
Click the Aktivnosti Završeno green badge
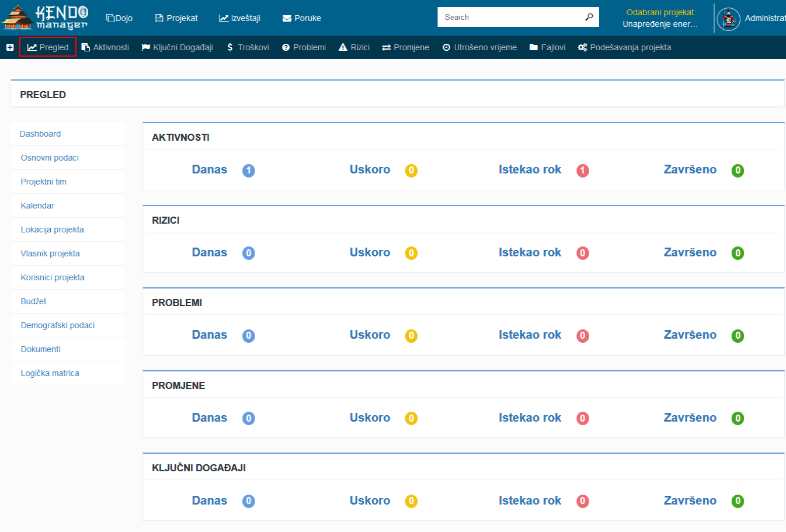point(738,171)
